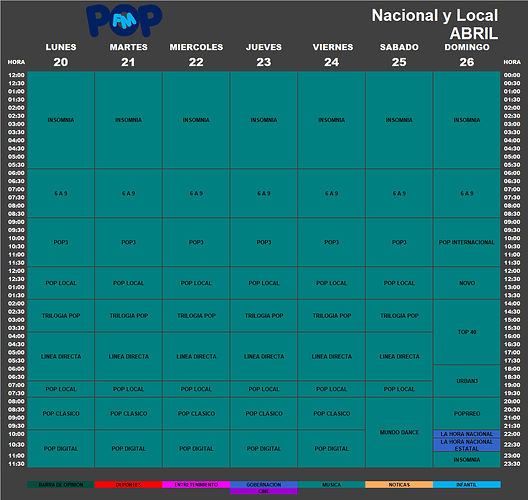
Task: Select the purple CINE legend swatch
Action: pos(264,491)
